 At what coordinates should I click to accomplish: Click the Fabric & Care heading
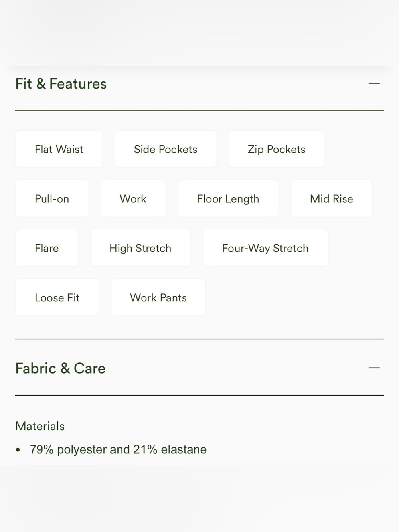pos(60,368)
